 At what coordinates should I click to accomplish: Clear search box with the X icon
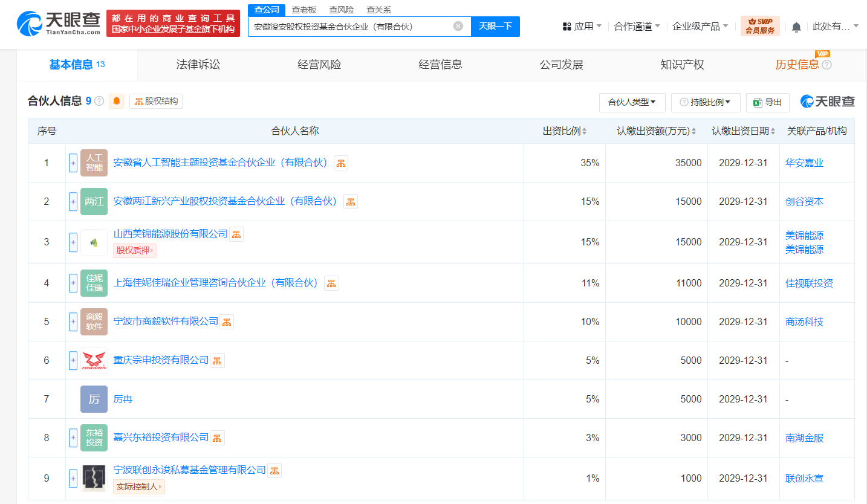point(458,26)
